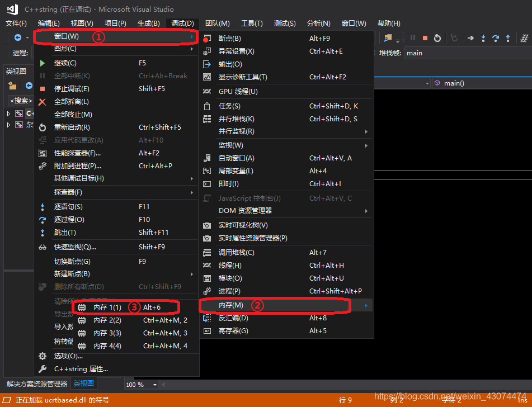Viewport: 532px width, 407px height.
Task: Expand DOM 资源管理器 submenu
Action: click(x=286, y=211)
